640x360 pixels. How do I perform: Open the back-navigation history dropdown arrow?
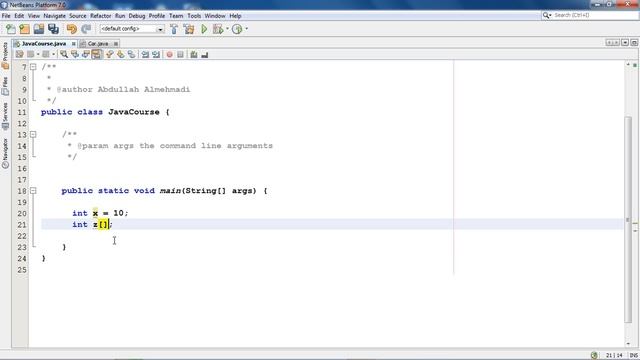point(38,54)
